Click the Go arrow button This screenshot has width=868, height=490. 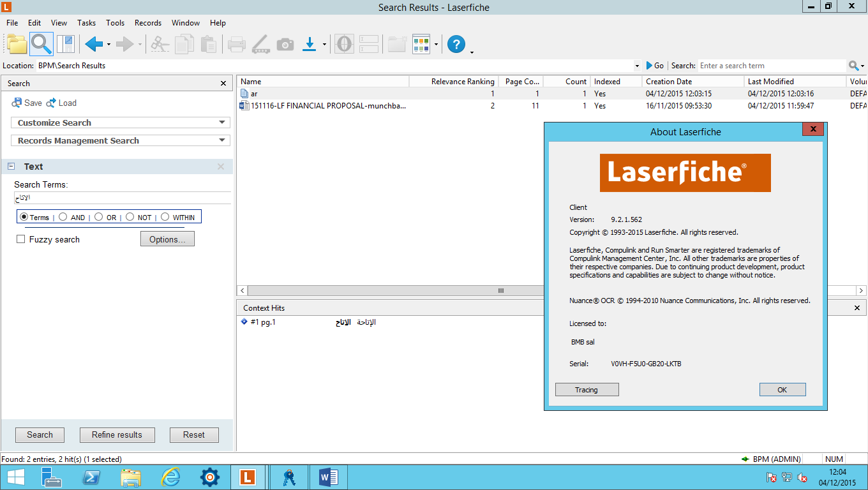click(655, 66)
